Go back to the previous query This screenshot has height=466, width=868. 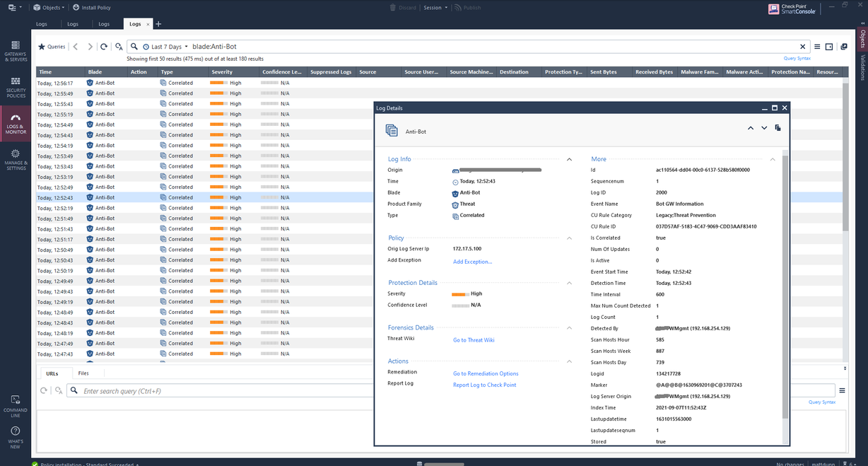[x=76, y=47]
